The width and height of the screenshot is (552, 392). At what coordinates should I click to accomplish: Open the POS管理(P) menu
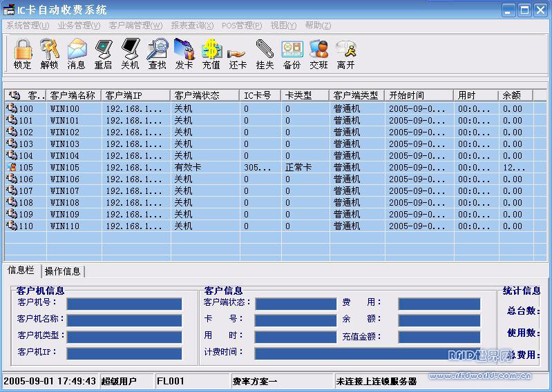point(242,26)
